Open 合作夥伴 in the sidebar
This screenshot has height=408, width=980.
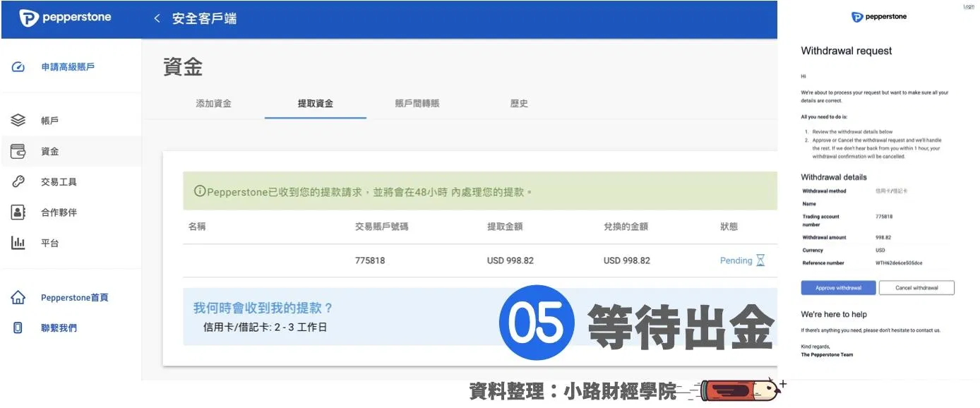[x=59, y=212]
